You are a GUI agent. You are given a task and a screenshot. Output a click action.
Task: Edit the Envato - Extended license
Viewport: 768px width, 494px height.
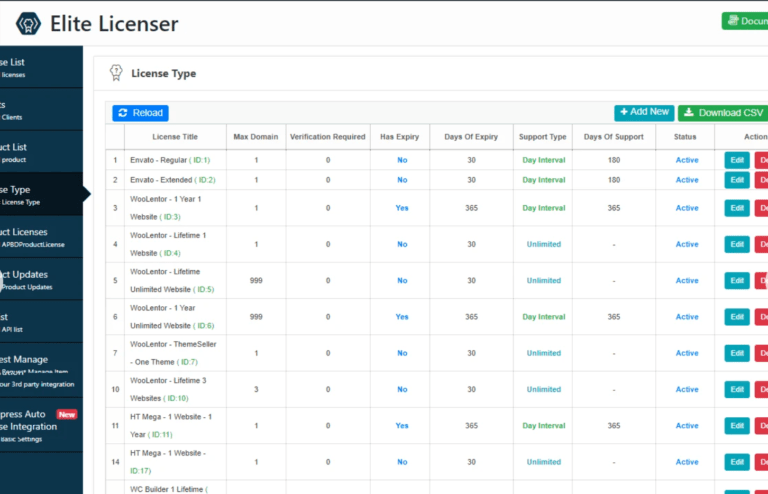pos(737,180)
